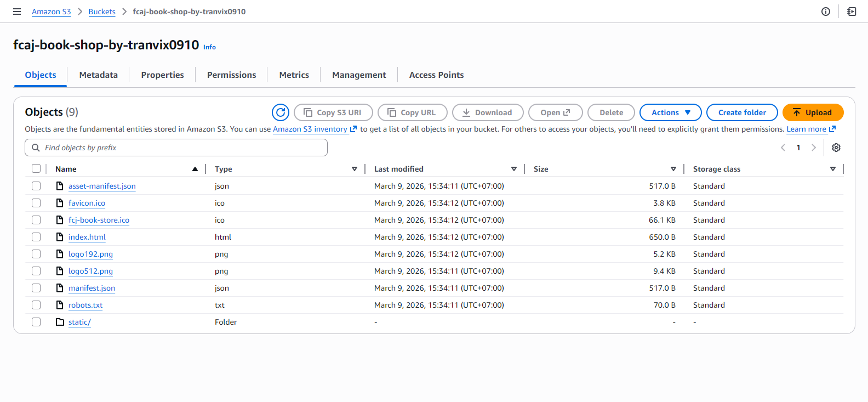This screenshot has width=868, height=402.
Task: Open the hamburger navigation menu
Action: coord(17,12)
